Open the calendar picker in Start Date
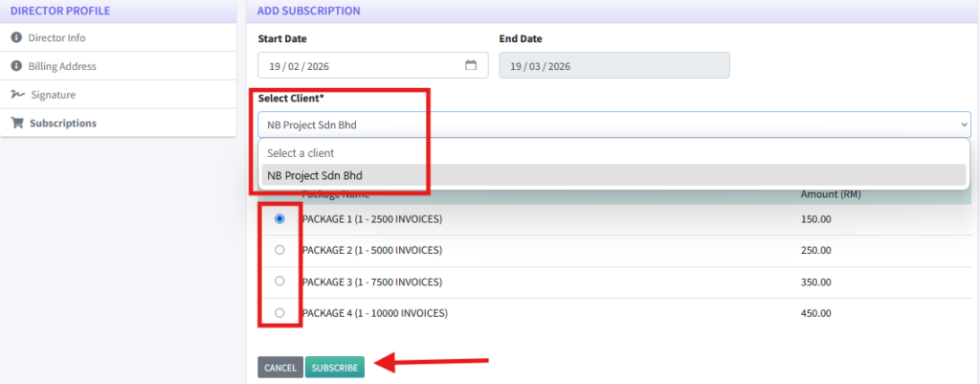This screenshot has height=384, width=980. [471, 66]
